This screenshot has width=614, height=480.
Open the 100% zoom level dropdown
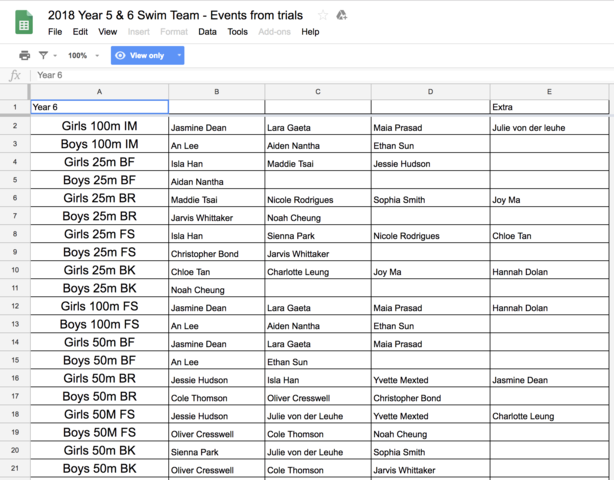[x=83, y=56]
